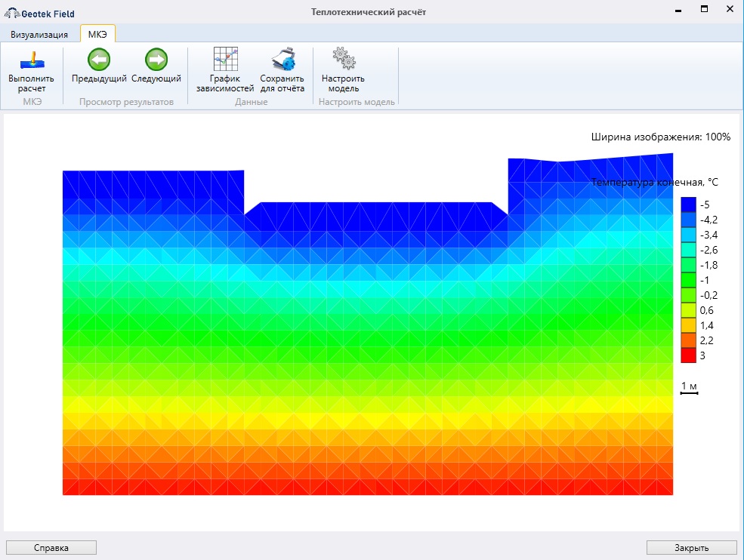The width and height of the screenshot is (744, 560).
Task: Minimize the Теплотехнический расчёт window
Action: [679, 10]
